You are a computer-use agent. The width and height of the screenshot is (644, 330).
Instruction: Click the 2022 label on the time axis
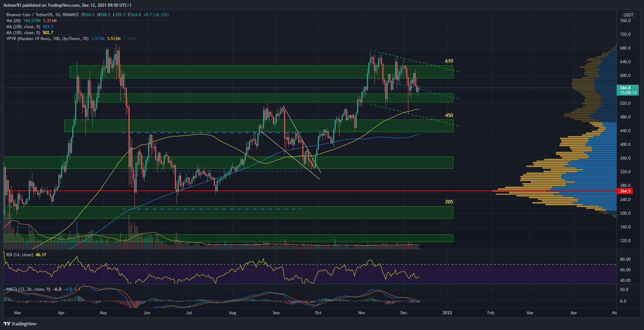pos(447,313)
